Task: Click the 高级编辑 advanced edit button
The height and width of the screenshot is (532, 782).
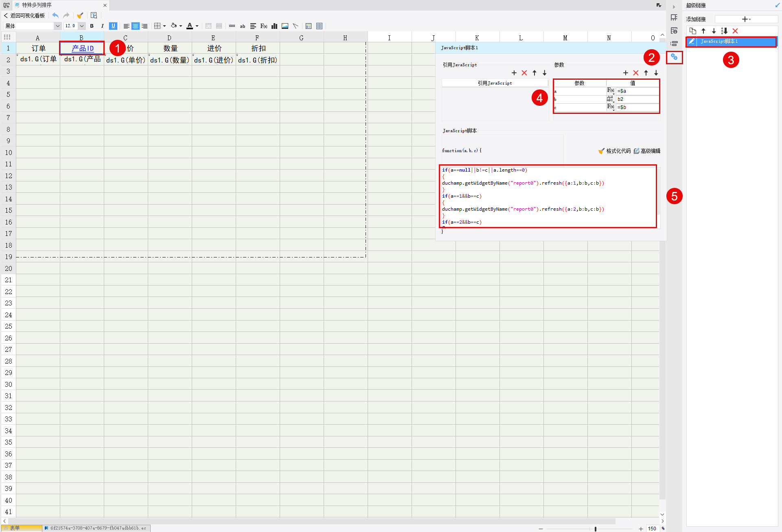Action: (647, 151)
